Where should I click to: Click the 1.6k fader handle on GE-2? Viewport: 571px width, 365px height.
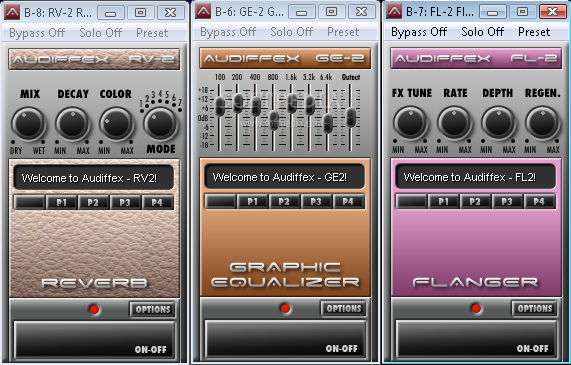tap(292, 103)
